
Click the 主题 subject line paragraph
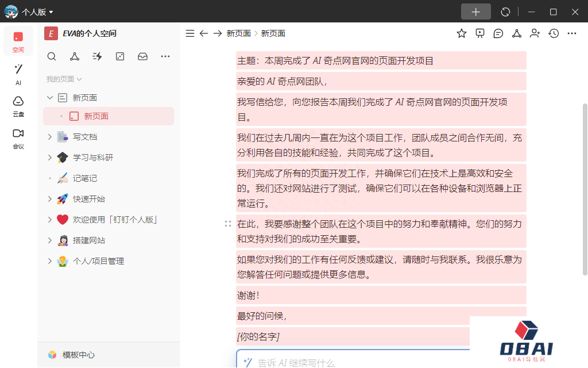click(x=381, y=61)
